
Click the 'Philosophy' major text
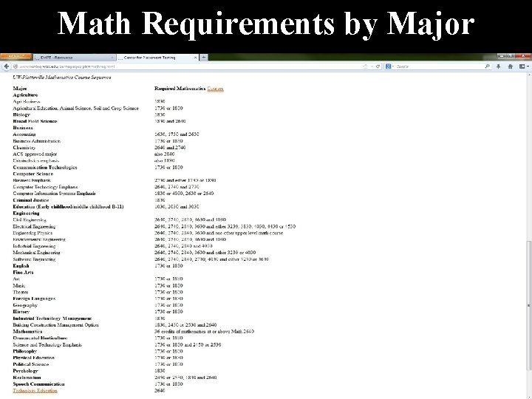coord(25,351)
